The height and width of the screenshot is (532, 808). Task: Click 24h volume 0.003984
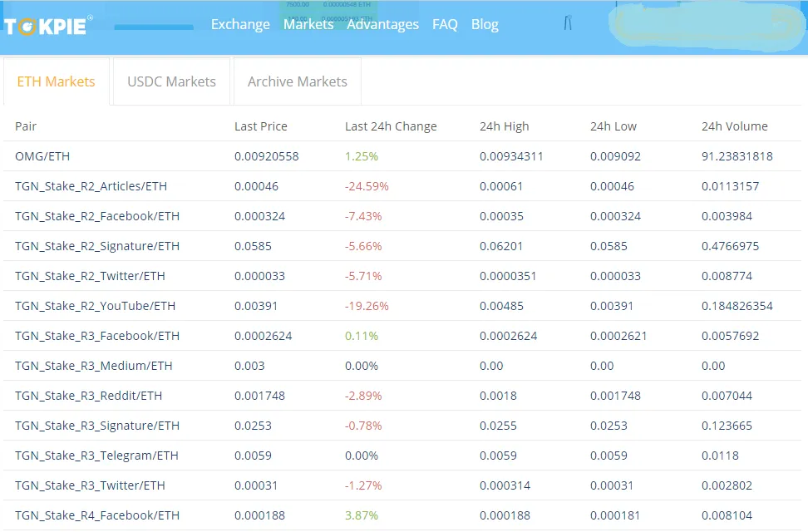click(727, 216)
